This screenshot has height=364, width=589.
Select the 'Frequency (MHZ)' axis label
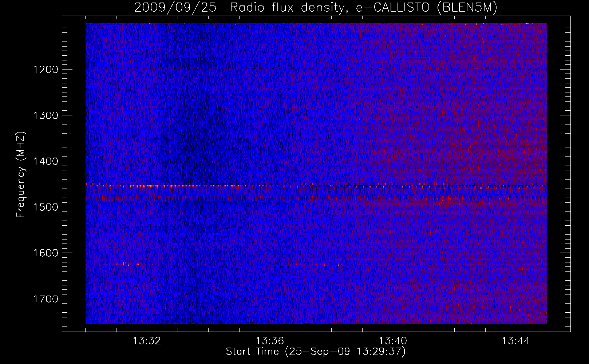click(21, 175)
